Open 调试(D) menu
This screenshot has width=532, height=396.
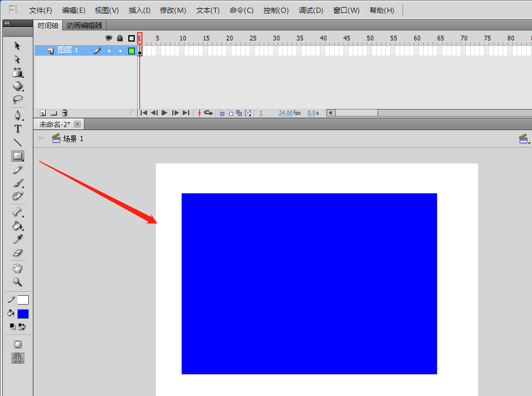point(311,11)
